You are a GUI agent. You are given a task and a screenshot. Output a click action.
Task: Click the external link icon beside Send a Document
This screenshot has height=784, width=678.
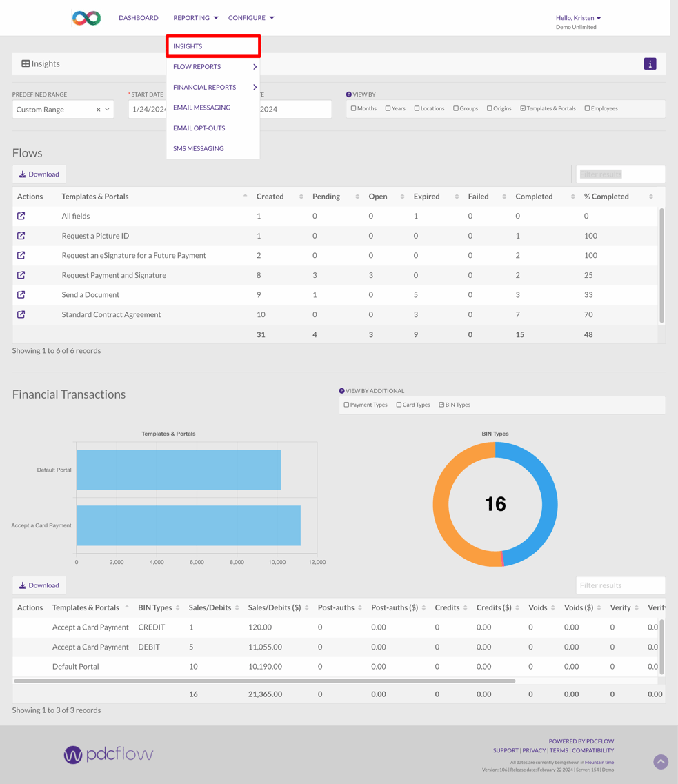[x=21, y=294]
